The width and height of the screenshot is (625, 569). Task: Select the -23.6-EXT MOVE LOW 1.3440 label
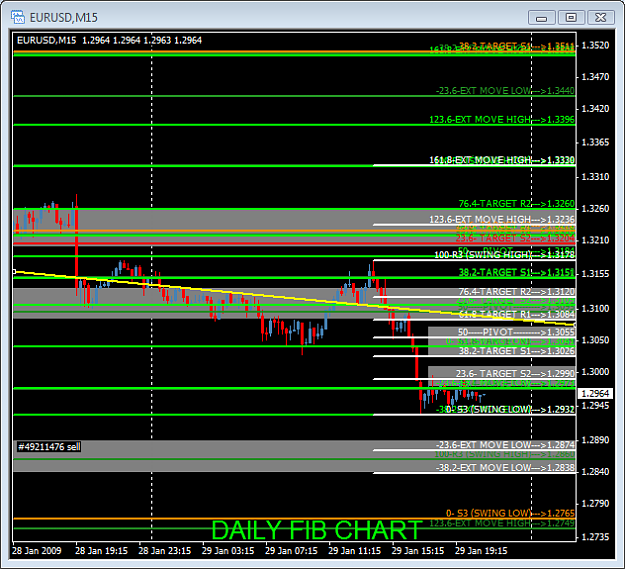(505, 91)
